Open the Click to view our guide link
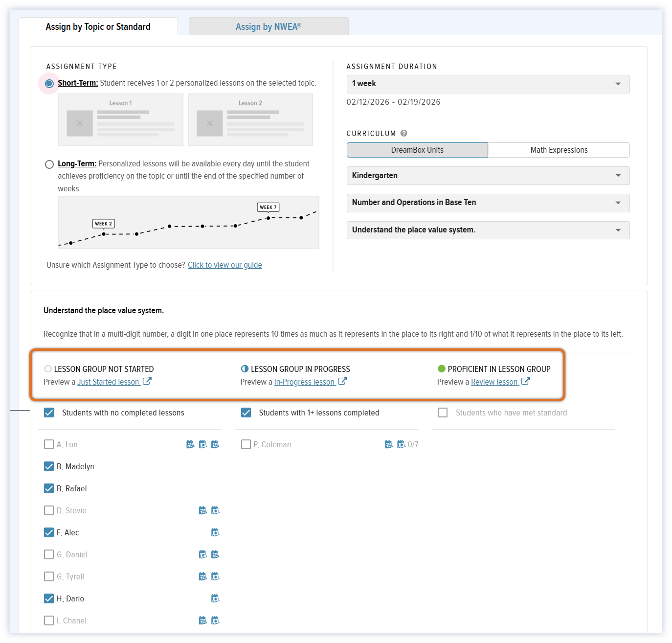The image size is (672, 643). click(225, 265)
